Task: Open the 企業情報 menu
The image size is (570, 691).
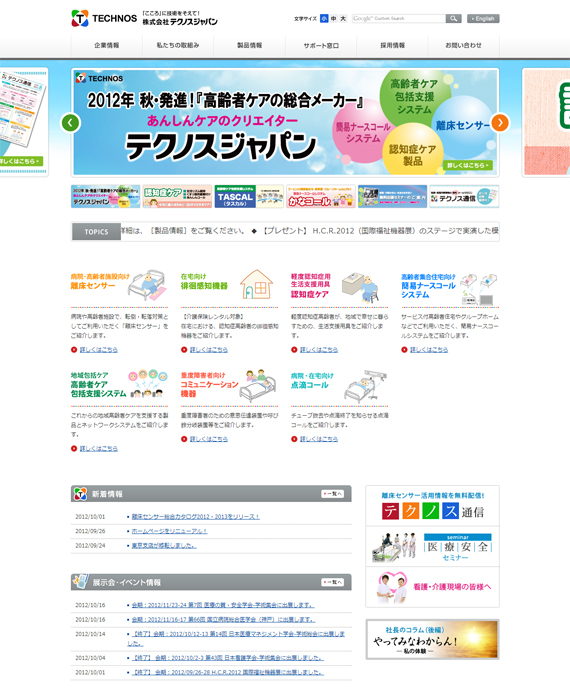Action: 106,45
